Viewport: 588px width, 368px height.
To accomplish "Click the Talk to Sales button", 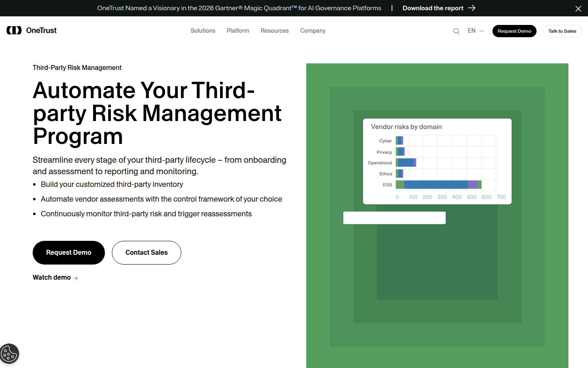I will click(562, 31).
